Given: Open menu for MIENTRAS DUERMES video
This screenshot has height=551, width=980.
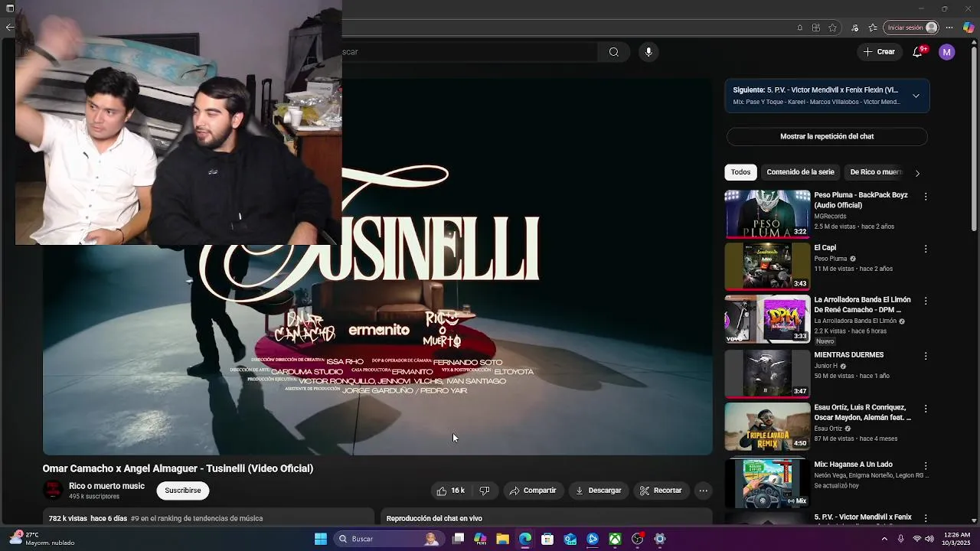Looking at the screenshot, I should [926, 356].
